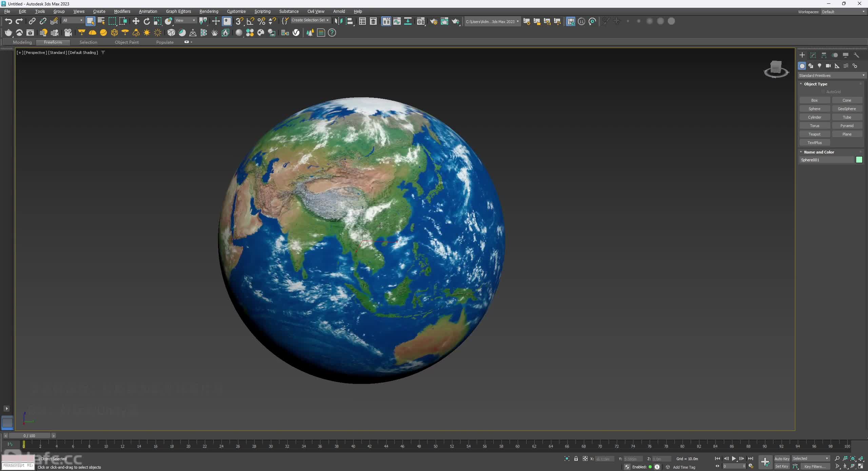This screenshot has height=471, width=868.
Task: Toggle the Spinner Snap button
Action: pos(272,21)
